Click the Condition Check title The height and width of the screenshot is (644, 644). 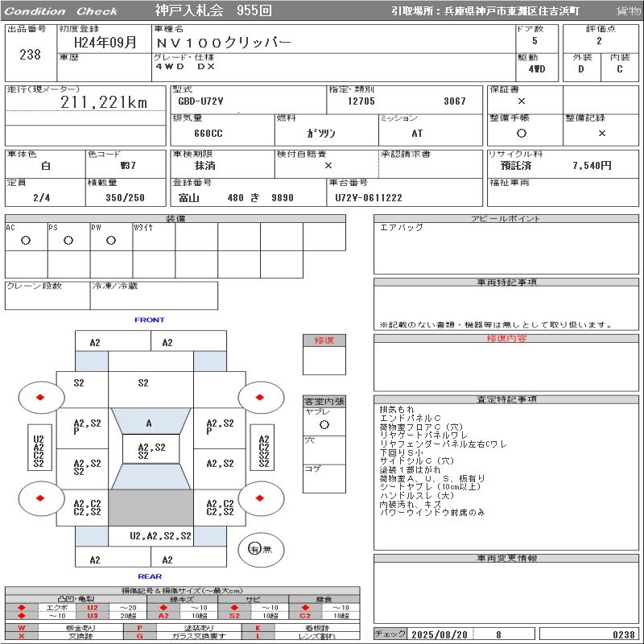tap(61, 11)
